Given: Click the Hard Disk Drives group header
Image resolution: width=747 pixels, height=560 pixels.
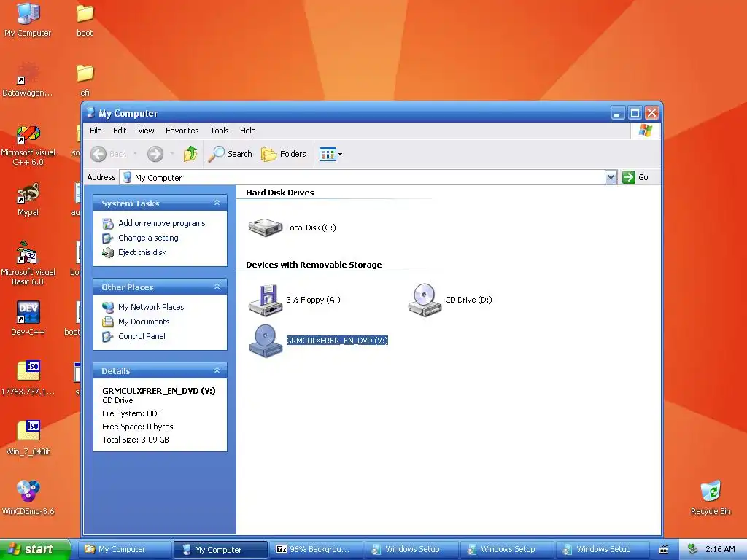Looking at the screenshot, I should (279, 192).
